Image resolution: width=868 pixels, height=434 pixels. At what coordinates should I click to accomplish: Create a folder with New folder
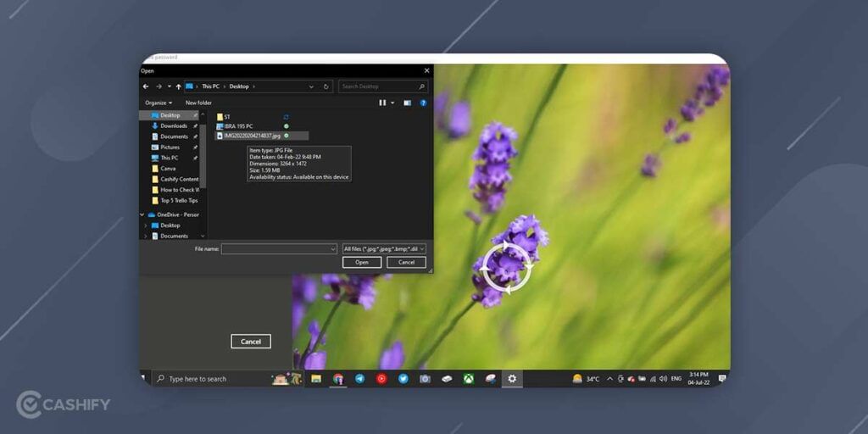(x=198, y=103)
